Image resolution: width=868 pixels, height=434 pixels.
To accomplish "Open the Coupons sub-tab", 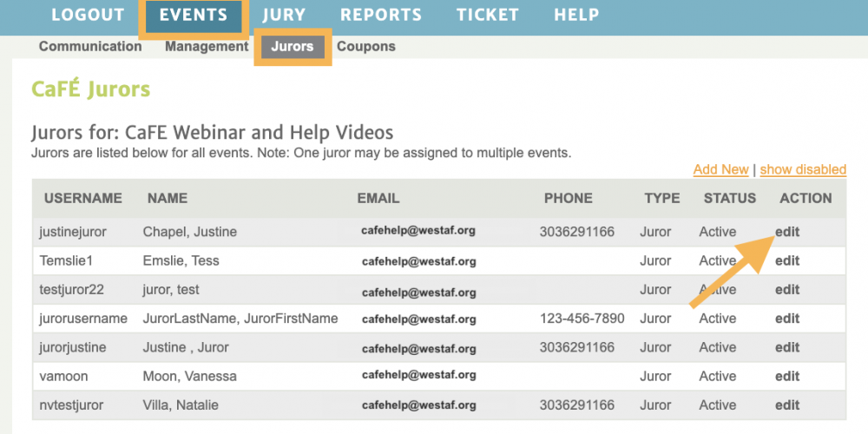I will [x=366, y=47].
